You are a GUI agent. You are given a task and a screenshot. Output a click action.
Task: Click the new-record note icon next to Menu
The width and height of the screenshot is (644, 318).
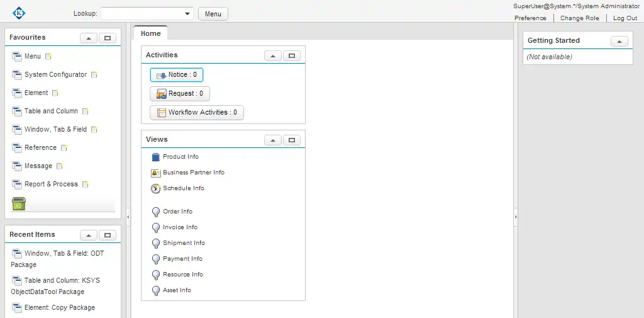[48, 57]
